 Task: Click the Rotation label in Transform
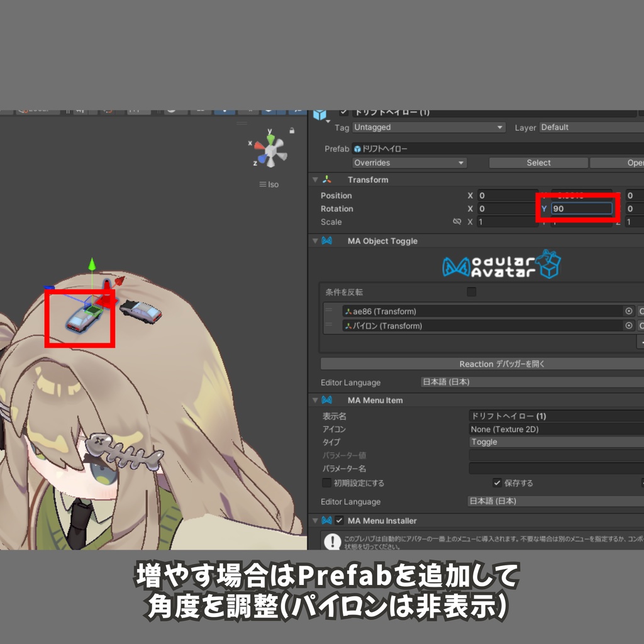pos(337,209)
